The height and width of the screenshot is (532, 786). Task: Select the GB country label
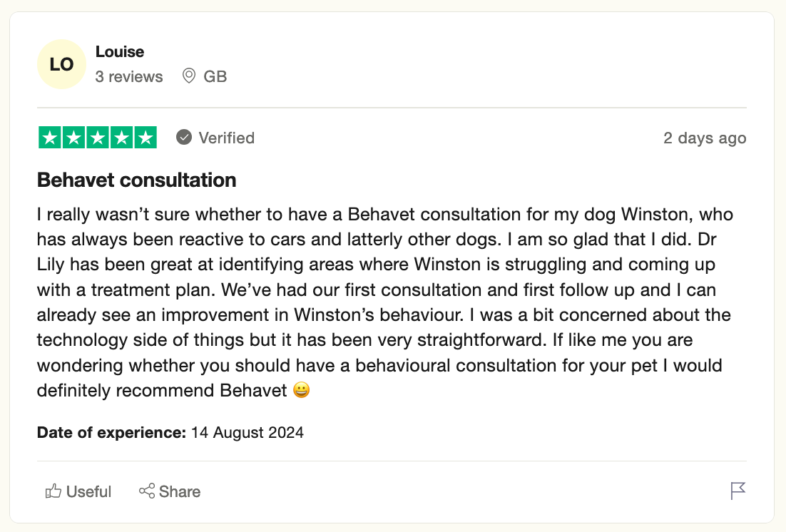215,77
